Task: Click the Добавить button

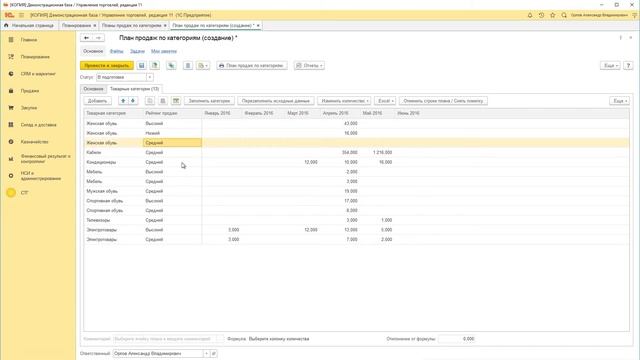Action: pos(98,101)
